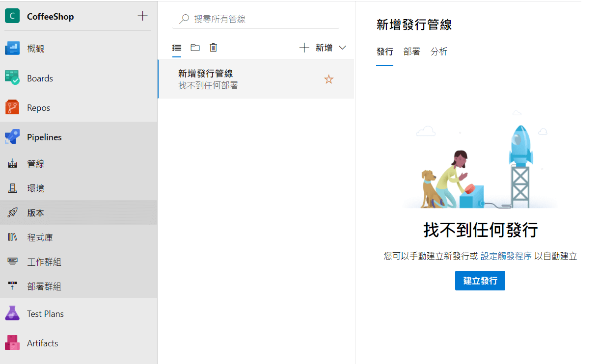The image size is (600, 364).
Task: Open Repos in the sidebar
Action: pyautogui.click(x=38, y=108)
